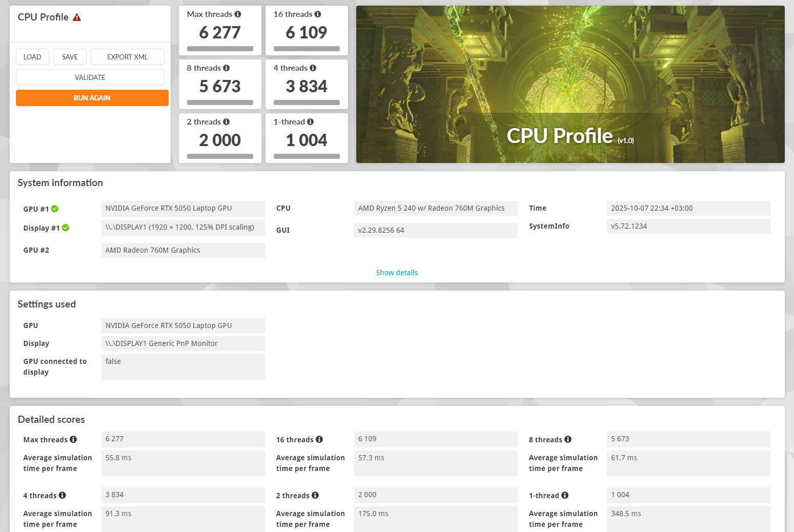Click green checkmark next to GPU #1

click(55, 209)
